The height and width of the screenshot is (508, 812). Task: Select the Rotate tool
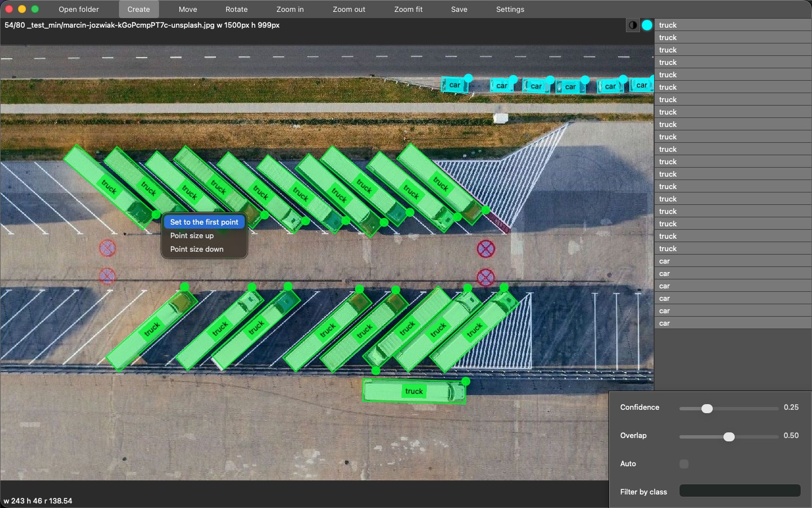[236, 10]
